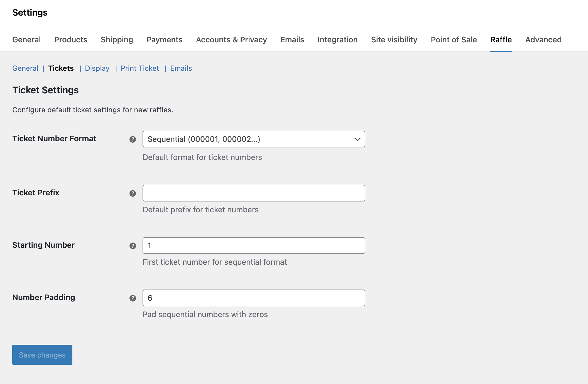Click the Starting Number help icon
Viewport: 588px width, 384px height.
pyautogui.click(x=133, y=246)
